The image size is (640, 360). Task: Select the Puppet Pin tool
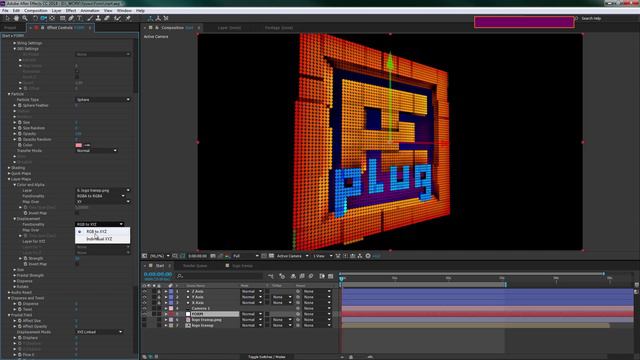coord(128,18)
